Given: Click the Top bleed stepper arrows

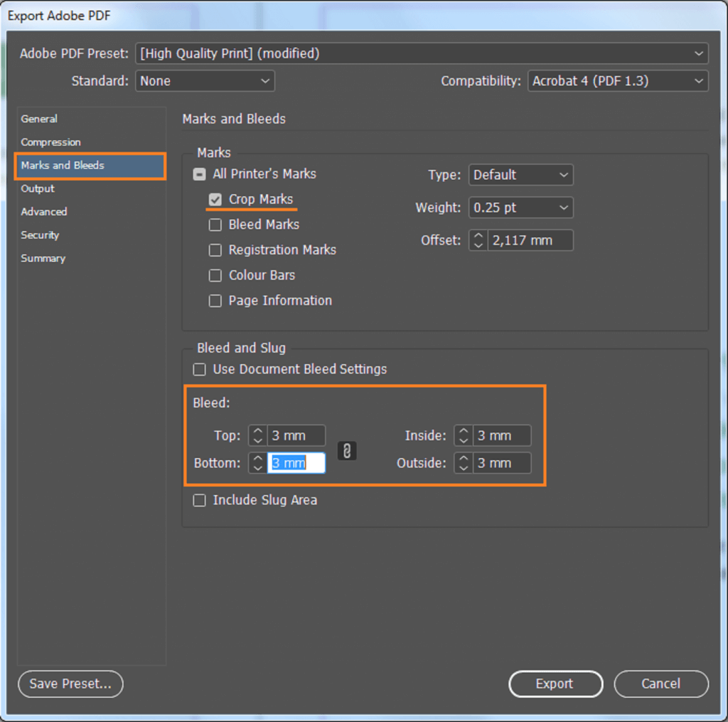Looking at the screenshot, I should [257, 435].
